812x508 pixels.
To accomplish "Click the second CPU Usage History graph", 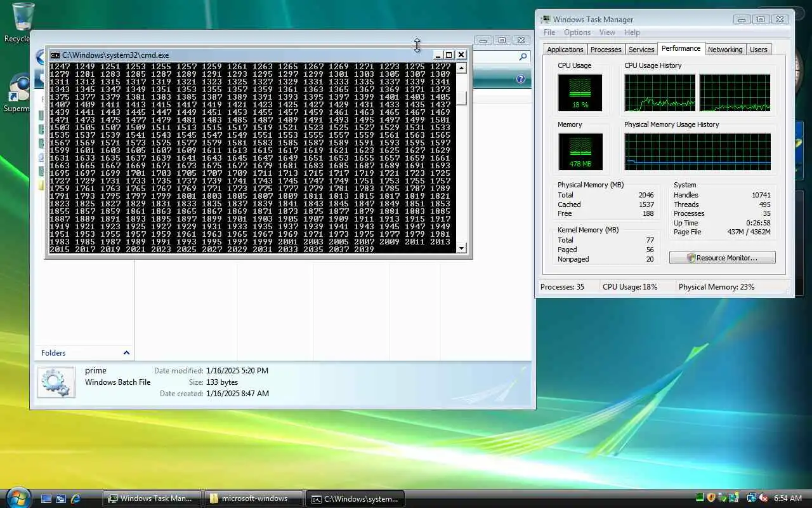I will (735, 93).
